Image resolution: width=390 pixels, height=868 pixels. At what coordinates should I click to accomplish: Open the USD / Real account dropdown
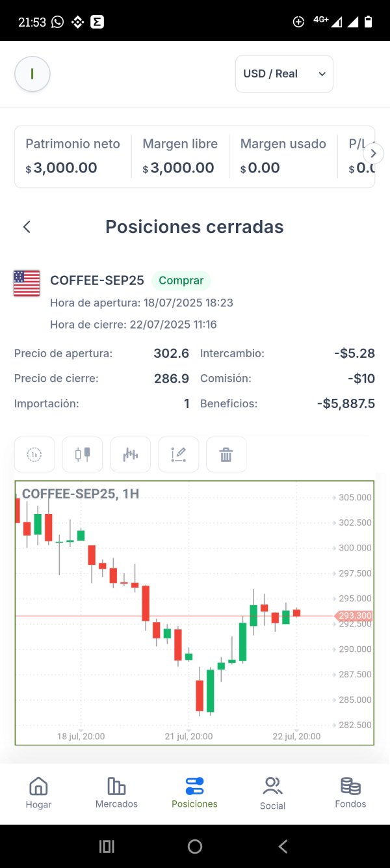click(x=284, y=74)
